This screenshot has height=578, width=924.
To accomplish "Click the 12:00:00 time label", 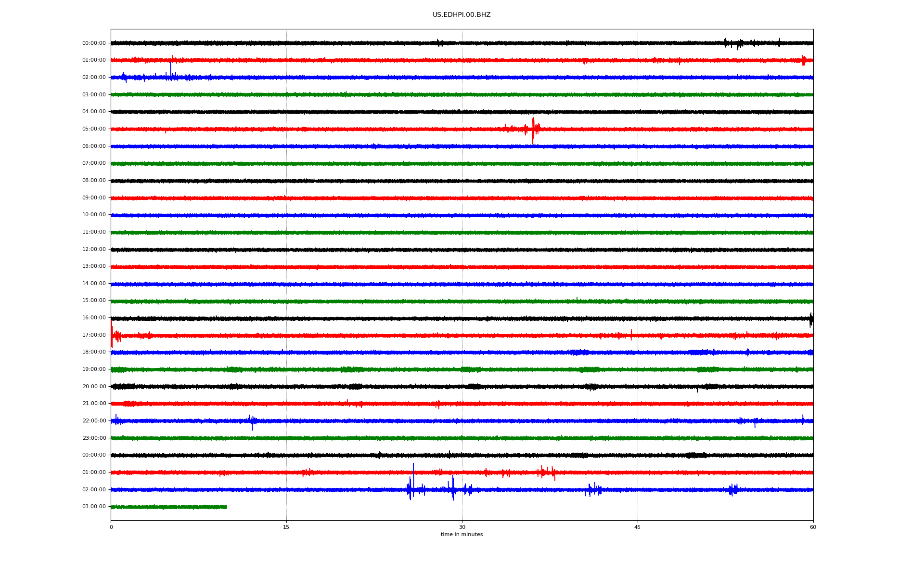I will pyautogui.click(x=94, y=250).
